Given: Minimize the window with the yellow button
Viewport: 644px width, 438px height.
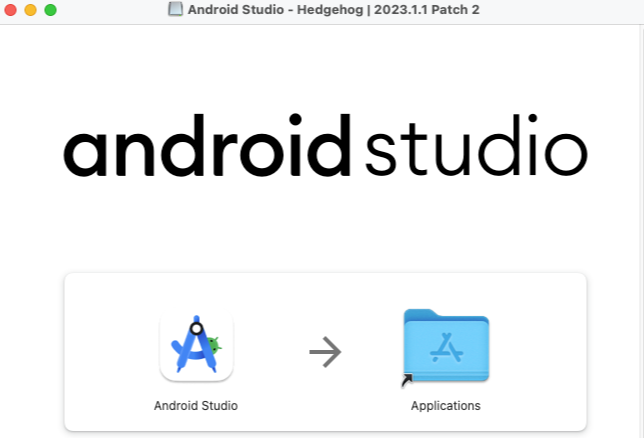Looking at the screenshot, I should pyautogui.click(x=30, y=10).
